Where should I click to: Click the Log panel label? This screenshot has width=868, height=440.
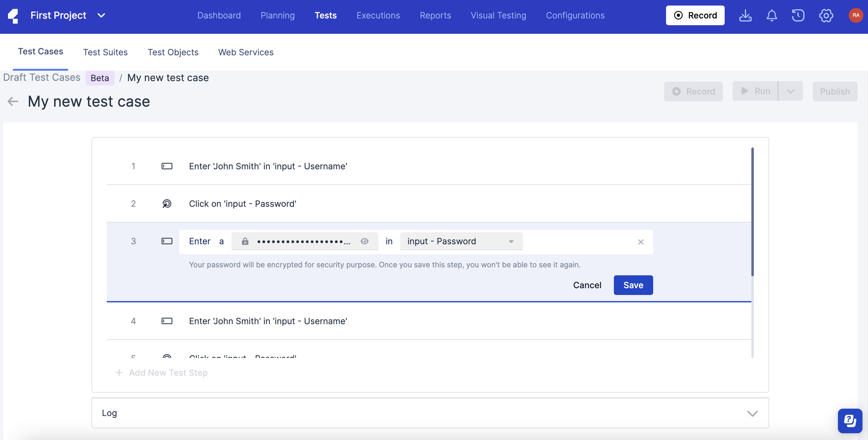click(109, 413)
